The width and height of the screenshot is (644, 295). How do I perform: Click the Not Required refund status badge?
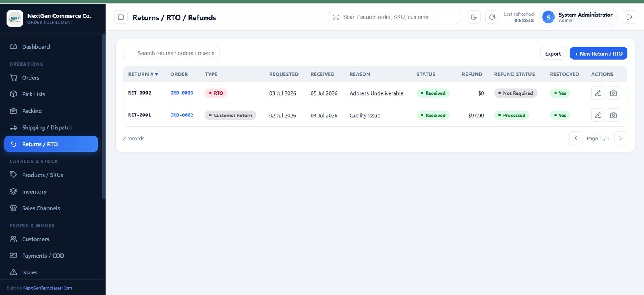(x=515, y=93)
